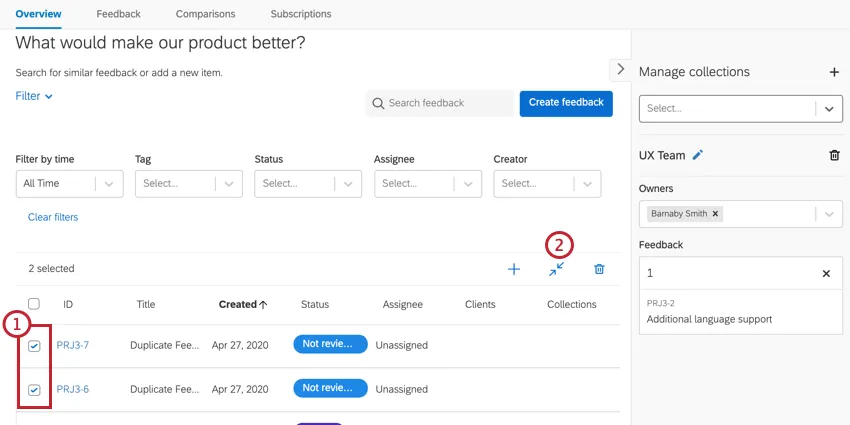Delete selected feedback with the table trash icon
The image size is (850, 425).
pyautogui.click(x=599, y=269)
